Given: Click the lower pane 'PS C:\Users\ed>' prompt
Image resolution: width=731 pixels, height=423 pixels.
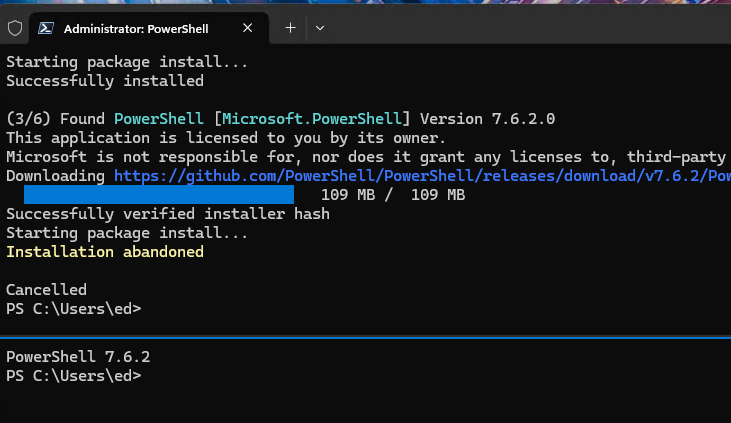Looking at the screenshot, I should tap(73, 376).
